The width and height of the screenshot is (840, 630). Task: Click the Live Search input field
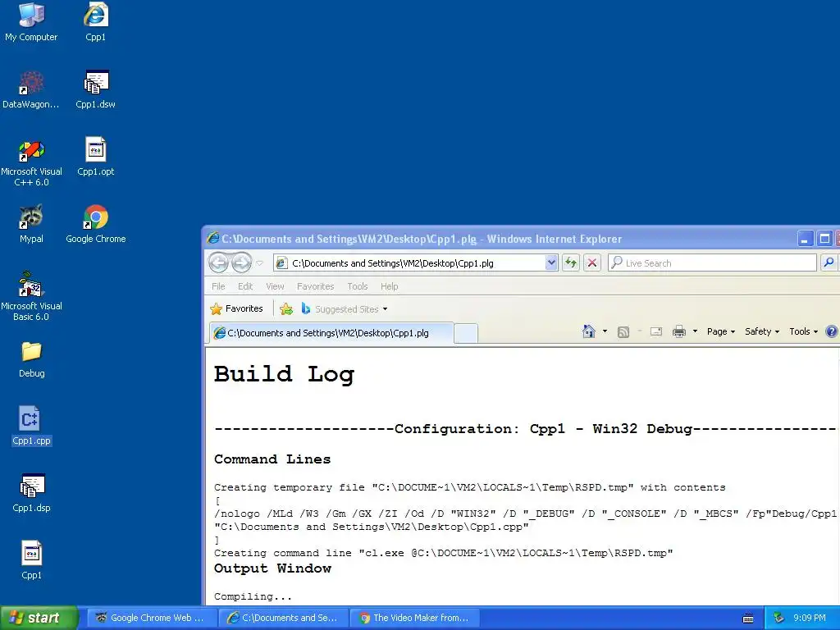coord(712,263)
